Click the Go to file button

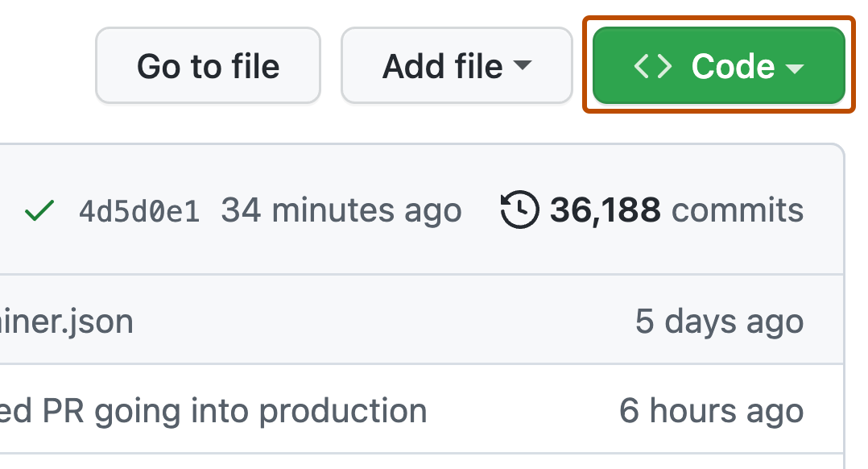point(208,65)
